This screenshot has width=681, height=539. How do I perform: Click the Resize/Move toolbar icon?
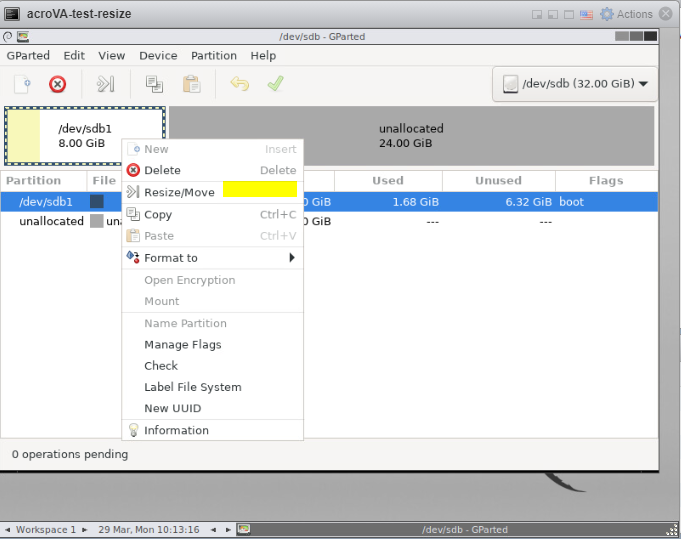coord(106,84)
